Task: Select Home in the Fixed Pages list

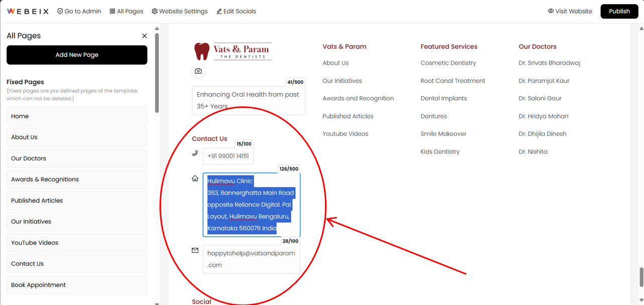Action: click(77, 116)
